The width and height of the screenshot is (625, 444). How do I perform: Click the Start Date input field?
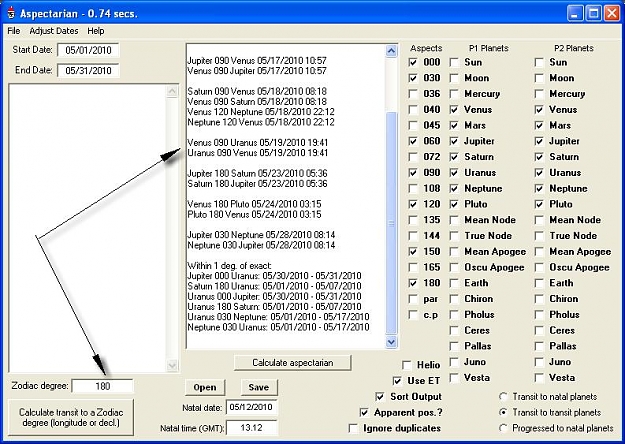pyautogui.click(x=88, y=50)
